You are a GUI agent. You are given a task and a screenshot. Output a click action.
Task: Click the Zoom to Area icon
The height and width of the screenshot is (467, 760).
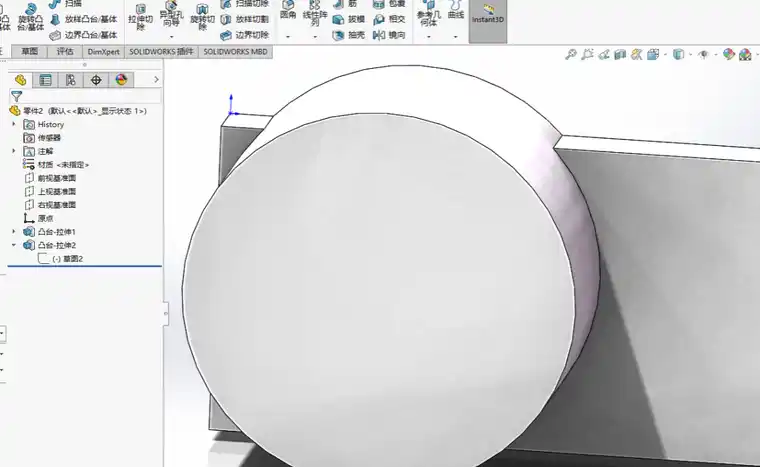coord(587,54)
